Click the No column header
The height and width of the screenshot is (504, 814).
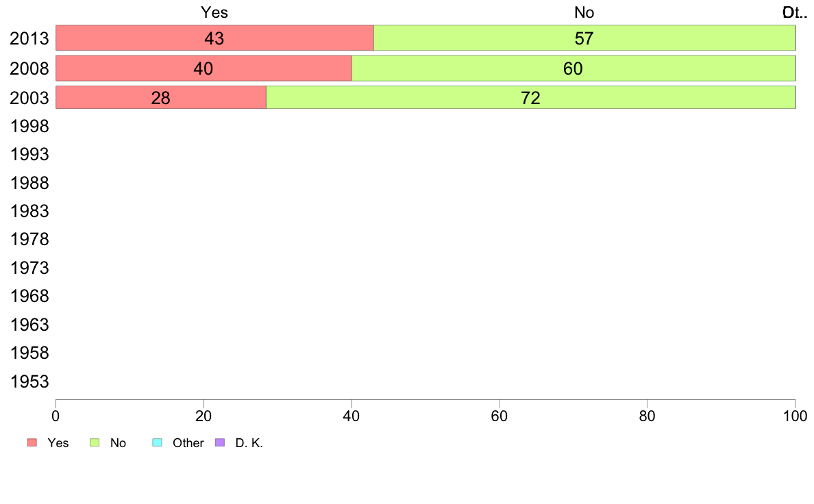coord(584,12)
